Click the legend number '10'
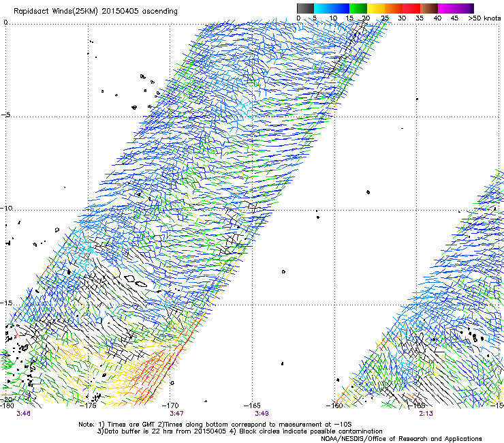 (x=333, y=18)
